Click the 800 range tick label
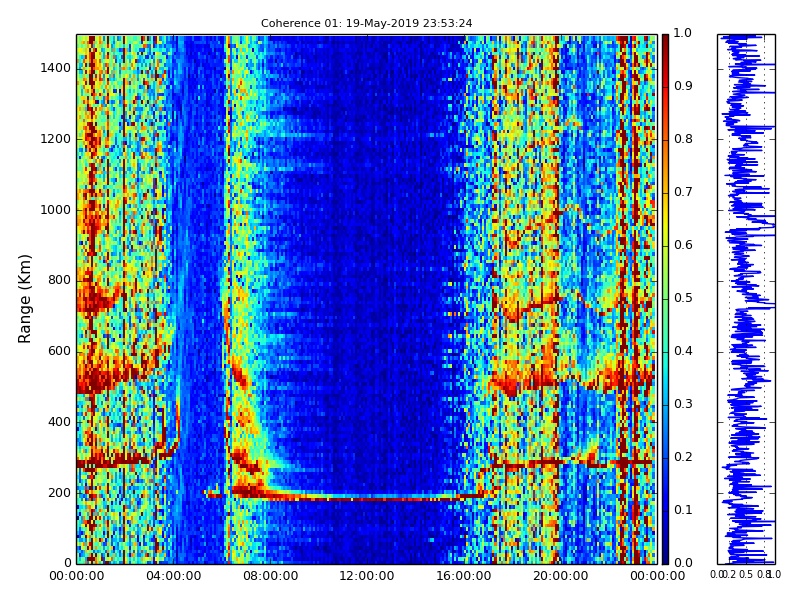The height and width of the screenshot is (600, 800). coord(60,280)
